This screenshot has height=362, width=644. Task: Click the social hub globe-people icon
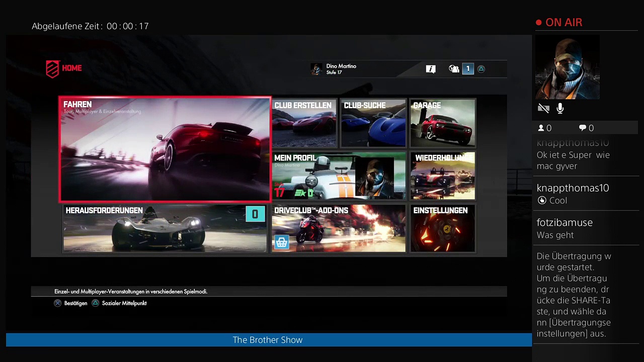pos(454,69)
